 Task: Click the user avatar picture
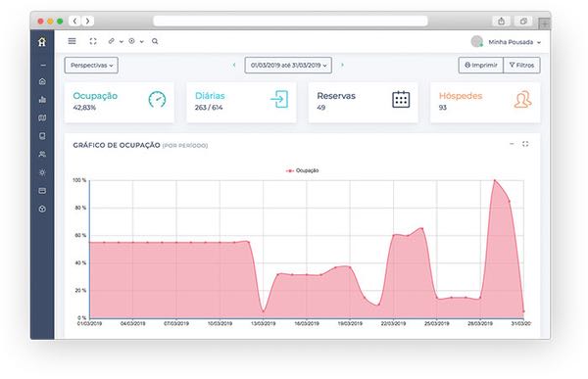pyautogui.click(x=477, y=41)
